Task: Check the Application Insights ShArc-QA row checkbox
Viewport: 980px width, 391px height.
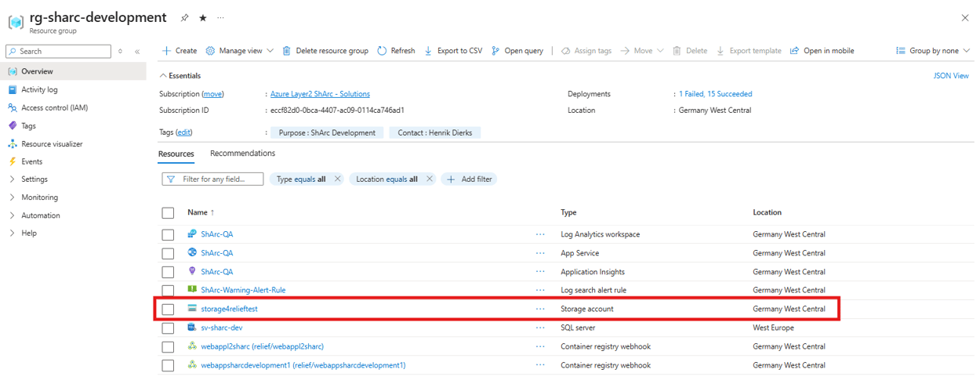Action: click(x=168, y=272)
